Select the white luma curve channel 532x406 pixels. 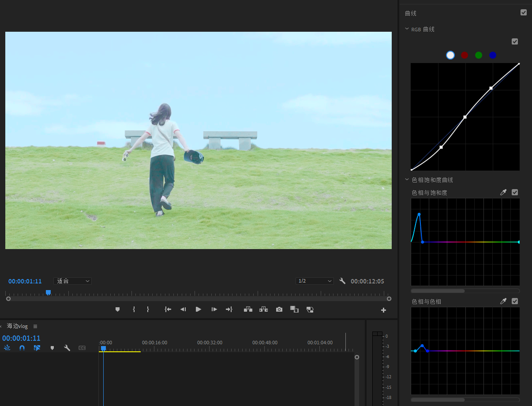[450, 55]
